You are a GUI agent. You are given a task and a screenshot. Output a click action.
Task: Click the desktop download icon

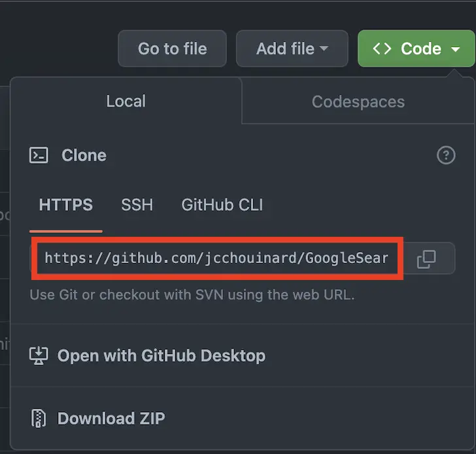tap(39, 356)
